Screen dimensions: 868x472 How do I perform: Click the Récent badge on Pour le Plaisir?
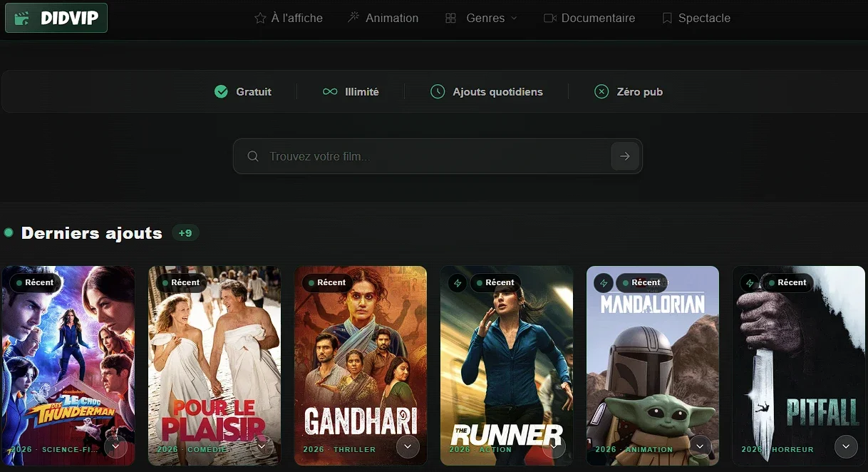(x=180, y=282)
